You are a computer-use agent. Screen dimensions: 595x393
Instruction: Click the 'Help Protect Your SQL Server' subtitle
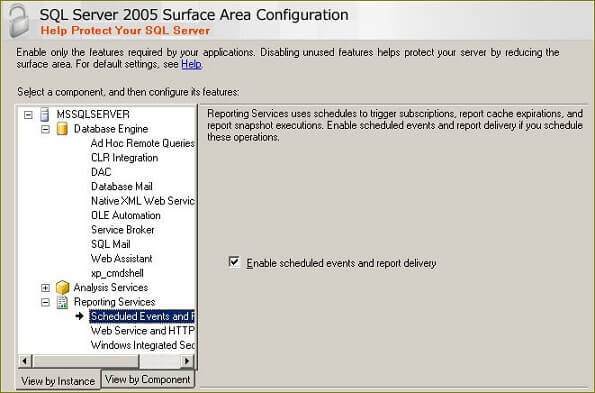click(125, 30)
